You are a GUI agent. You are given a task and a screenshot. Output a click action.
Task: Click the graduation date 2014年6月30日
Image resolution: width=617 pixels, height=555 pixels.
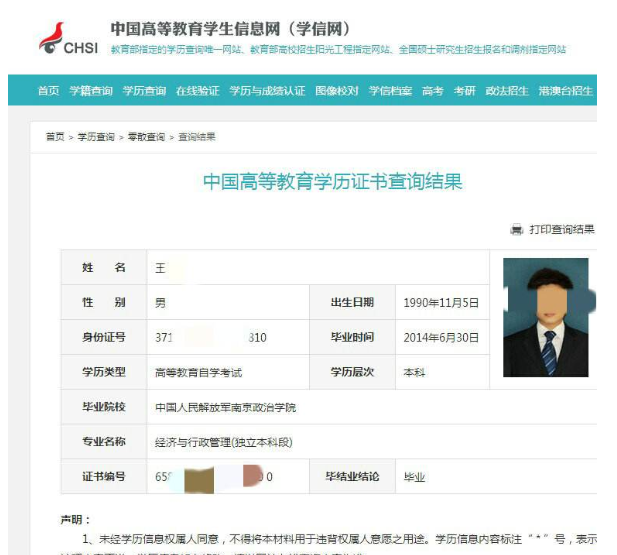tap(441, 337)
